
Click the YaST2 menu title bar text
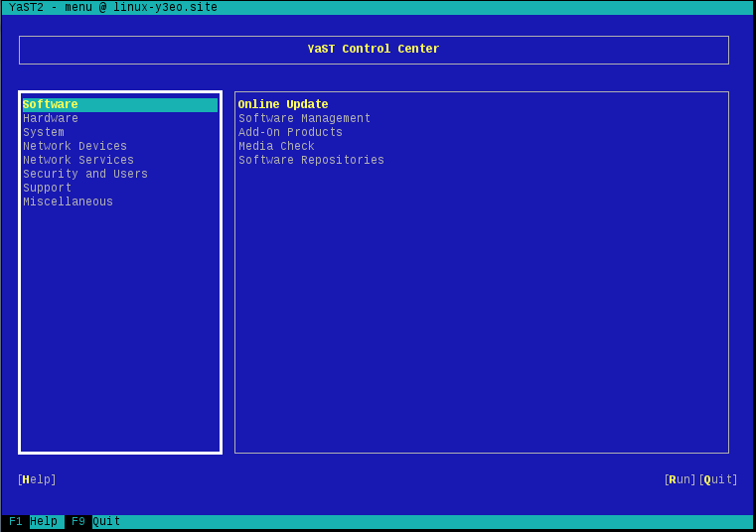[113, 7]
